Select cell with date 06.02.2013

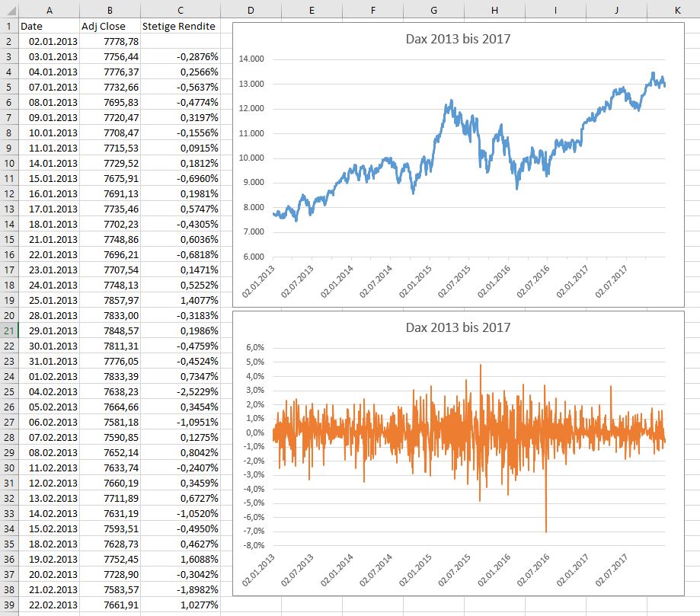49,423
